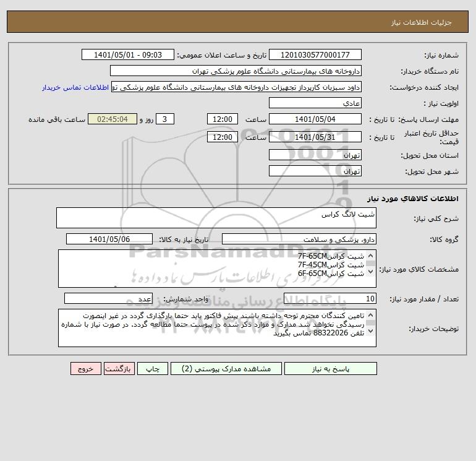
Task: Select line شیت کراس 7F-45CM
Action: (331, 265)
